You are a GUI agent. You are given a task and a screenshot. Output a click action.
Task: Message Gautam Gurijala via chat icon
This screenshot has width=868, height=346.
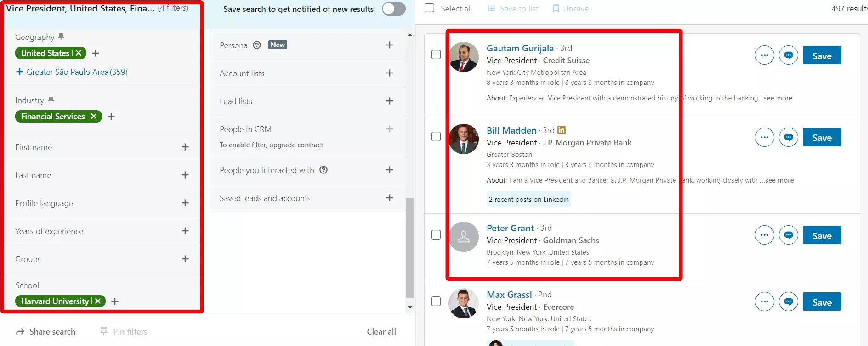pos(789,55)
